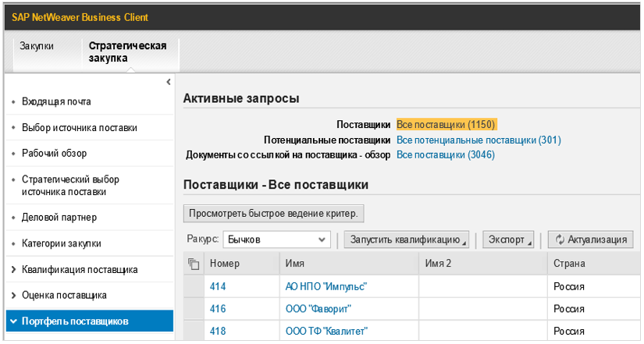Click the SAP NetWeaver Business Client title
The image size is (644, 344).
80,18
